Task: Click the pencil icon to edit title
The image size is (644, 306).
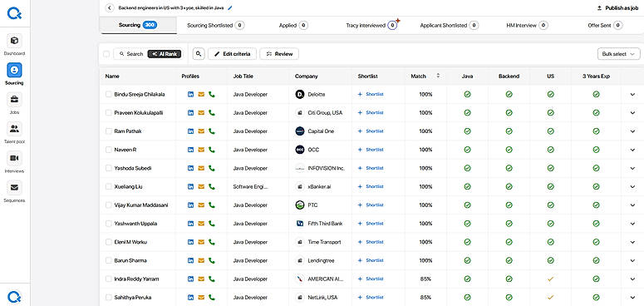Action: (x=230, y=7)
